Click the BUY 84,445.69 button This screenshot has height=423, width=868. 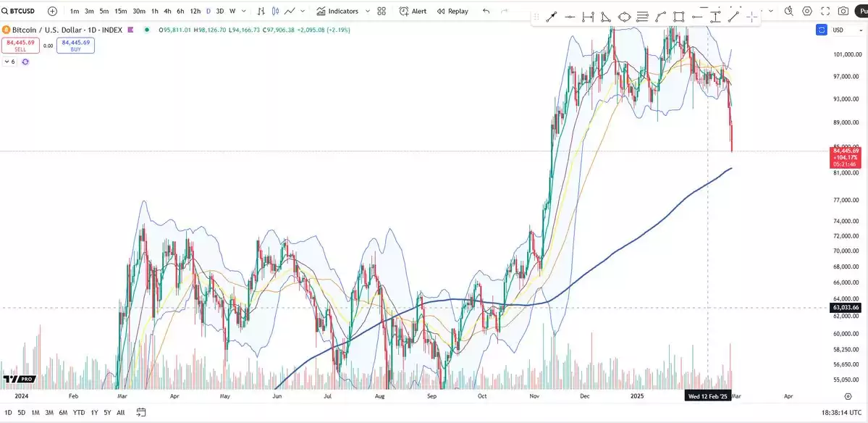click(76, 46)
